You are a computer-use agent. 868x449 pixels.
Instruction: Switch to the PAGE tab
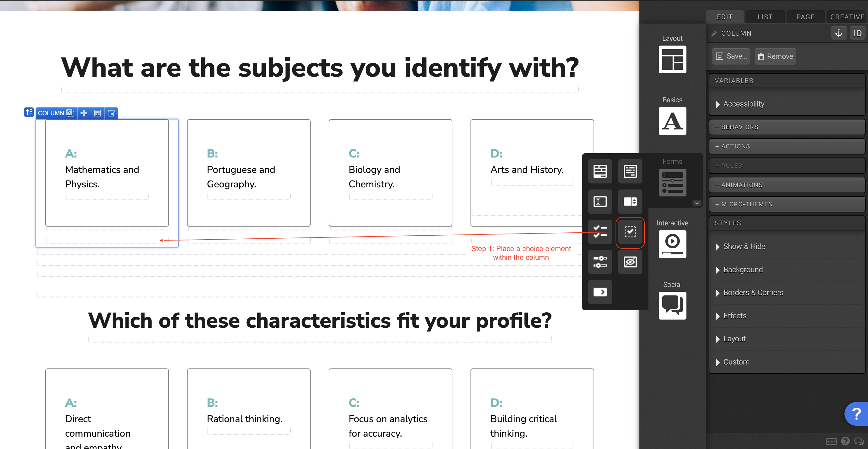tap(805, 17)
